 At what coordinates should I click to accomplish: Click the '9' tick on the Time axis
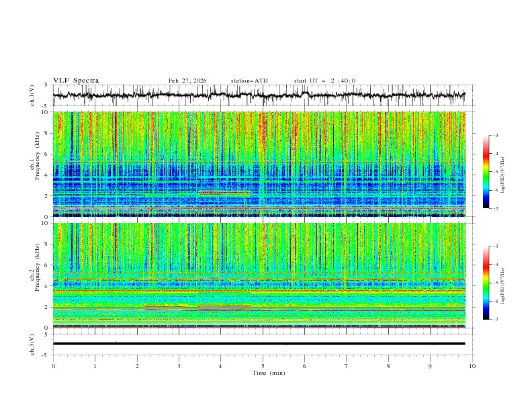430,366
